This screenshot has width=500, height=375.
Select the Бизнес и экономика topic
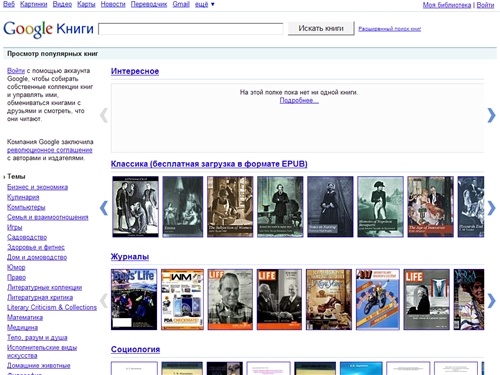(37, 187)
